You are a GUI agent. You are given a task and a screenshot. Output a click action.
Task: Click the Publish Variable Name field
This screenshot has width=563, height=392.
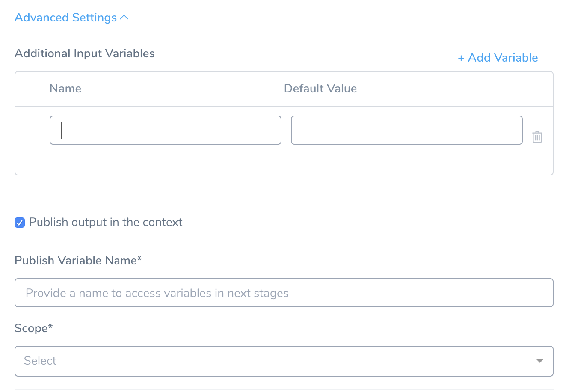[x=284, y=293]
